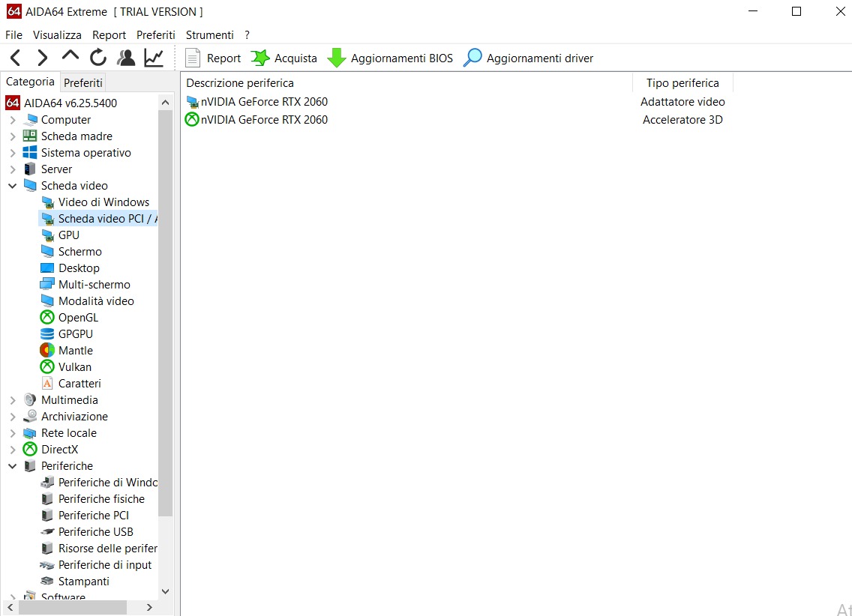Click the Multimedia speaker icon in the tree
The image size is (852, 616).
[30, 400]
